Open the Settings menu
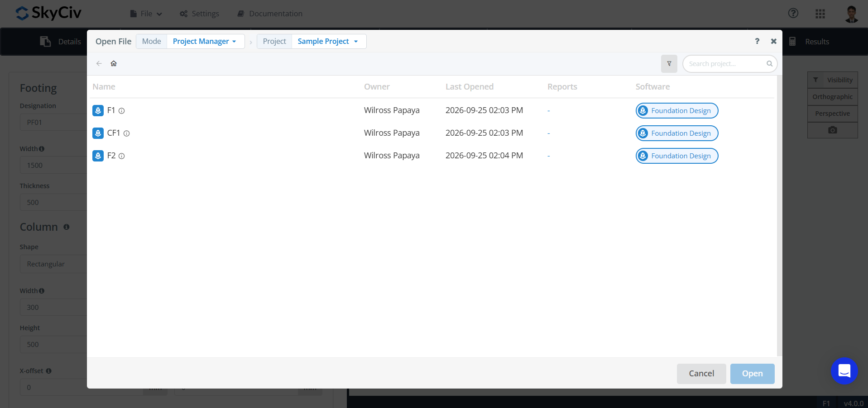Viewport: 868px width, 408px height. click(199, 14)
